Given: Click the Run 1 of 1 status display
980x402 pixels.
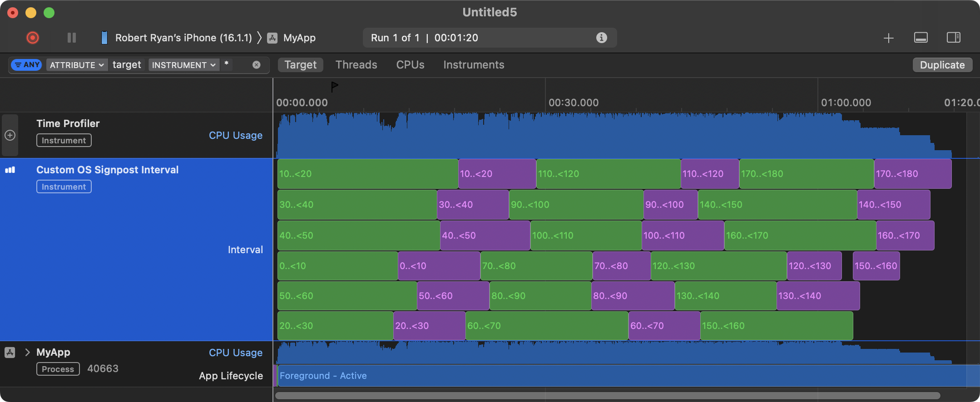Looking at the screenshot, I should point(490,38).
